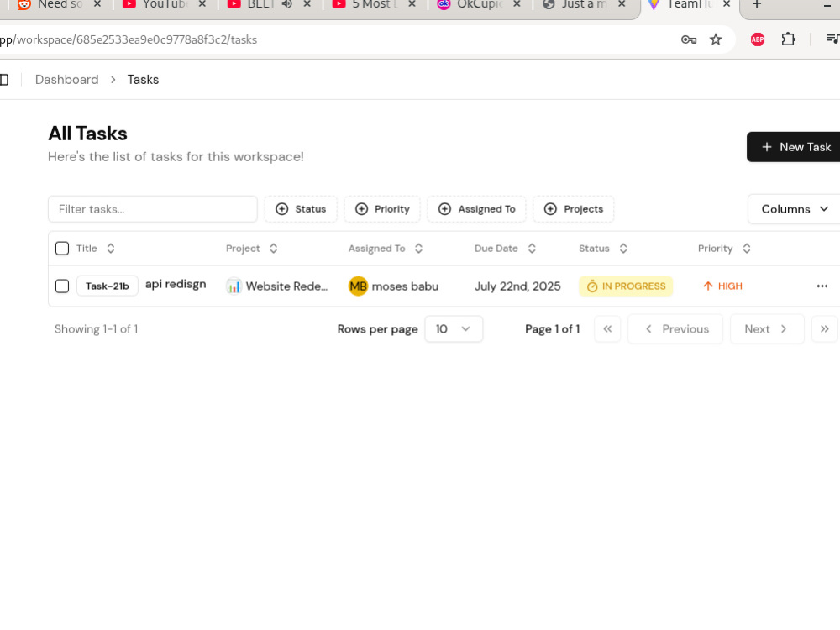
Task: Click the api redisgn task title
Action: tap(176, 285)
